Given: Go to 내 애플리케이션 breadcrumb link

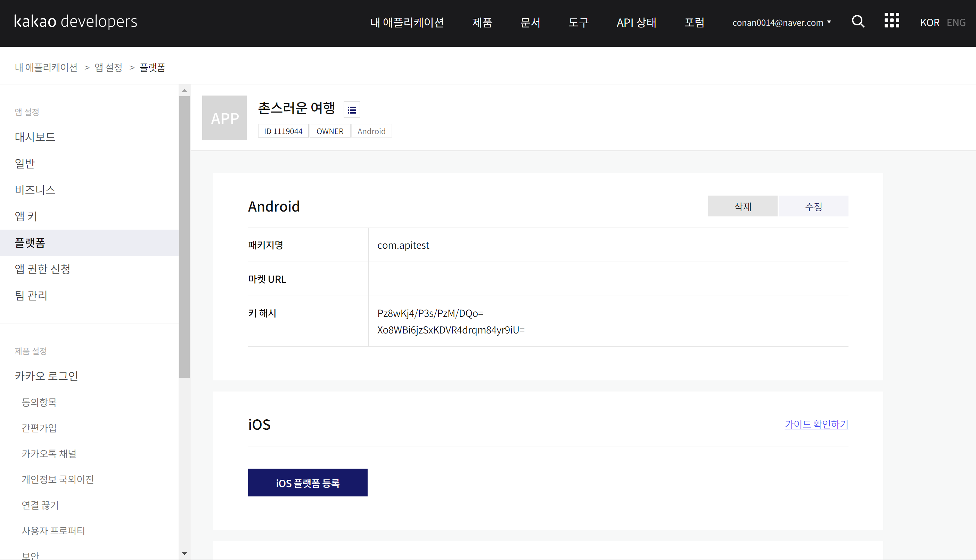Looking at the screenshot, I should [x=46, y=67].
